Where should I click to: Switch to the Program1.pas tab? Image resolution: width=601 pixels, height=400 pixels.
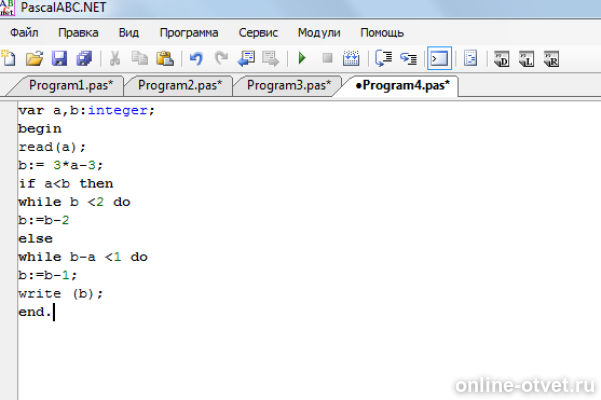pyautogui.click(x=71, y=85)
